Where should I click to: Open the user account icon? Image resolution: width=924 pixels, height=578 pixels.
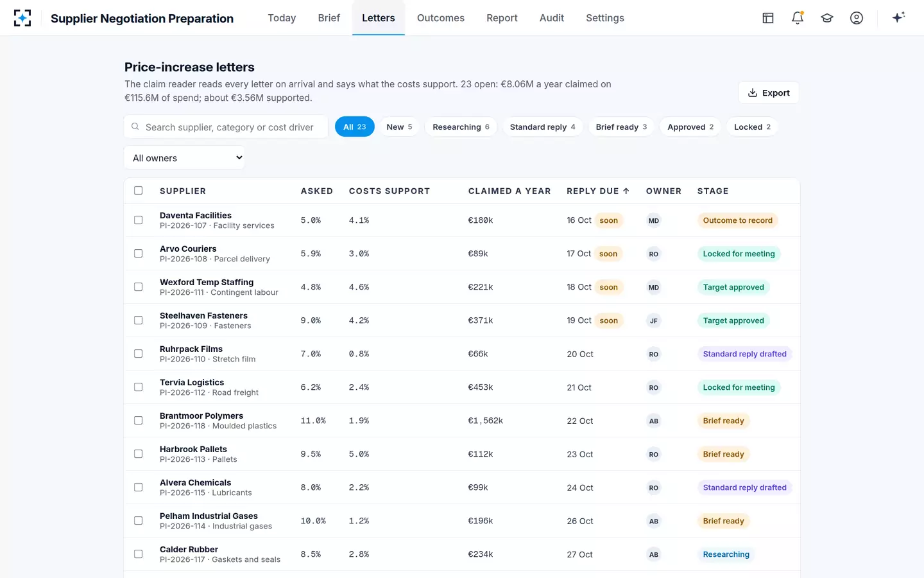(857, 18)
